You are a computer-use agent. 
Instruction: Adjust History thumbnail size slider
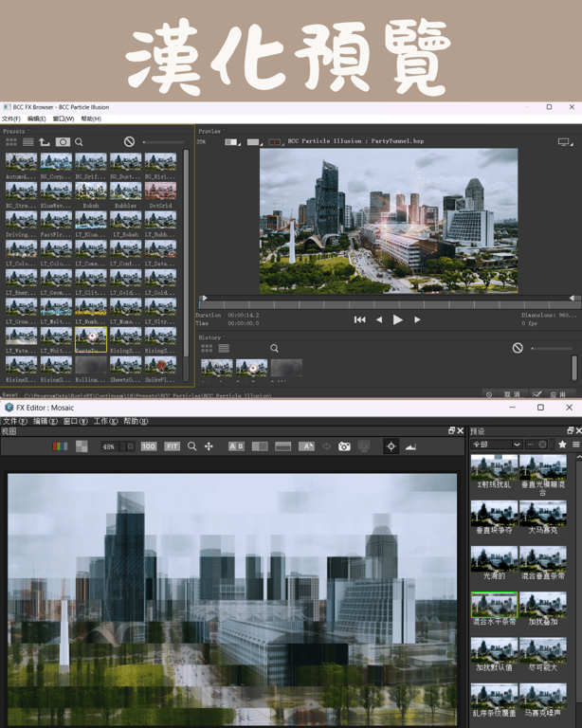(x=552, y=348)
